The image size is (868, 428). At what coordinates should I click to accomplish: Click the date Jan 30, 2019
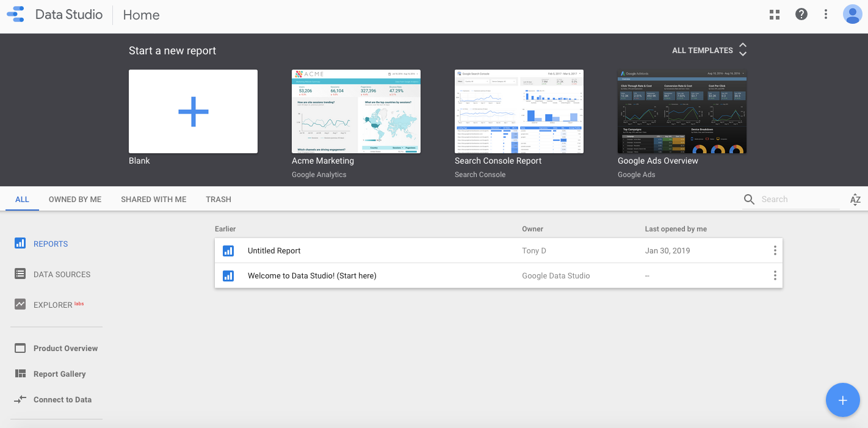[x=667, y=251]
